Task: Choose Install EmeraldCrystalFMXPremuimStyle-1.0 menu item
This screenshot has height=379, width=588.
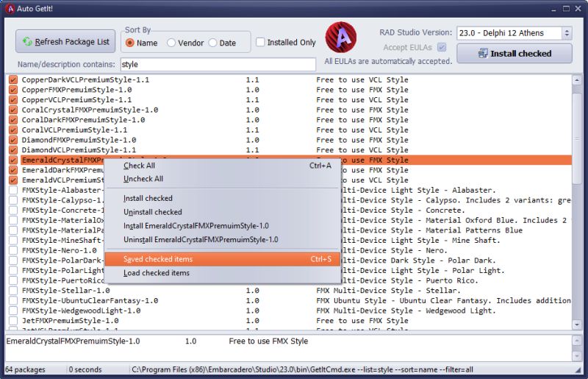Action: pyautogui.click(x=223, y=226)
